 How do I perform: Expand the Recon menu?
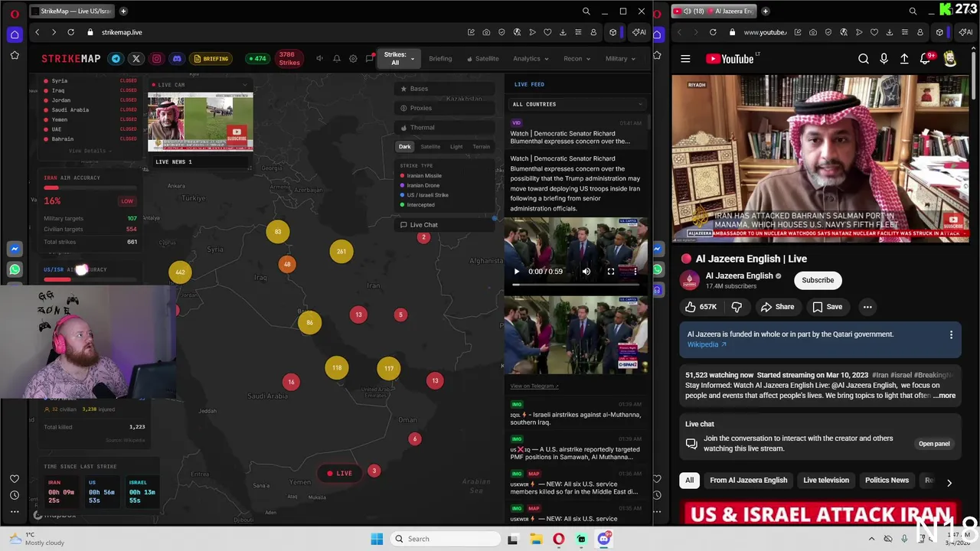[x=577, y=59]
